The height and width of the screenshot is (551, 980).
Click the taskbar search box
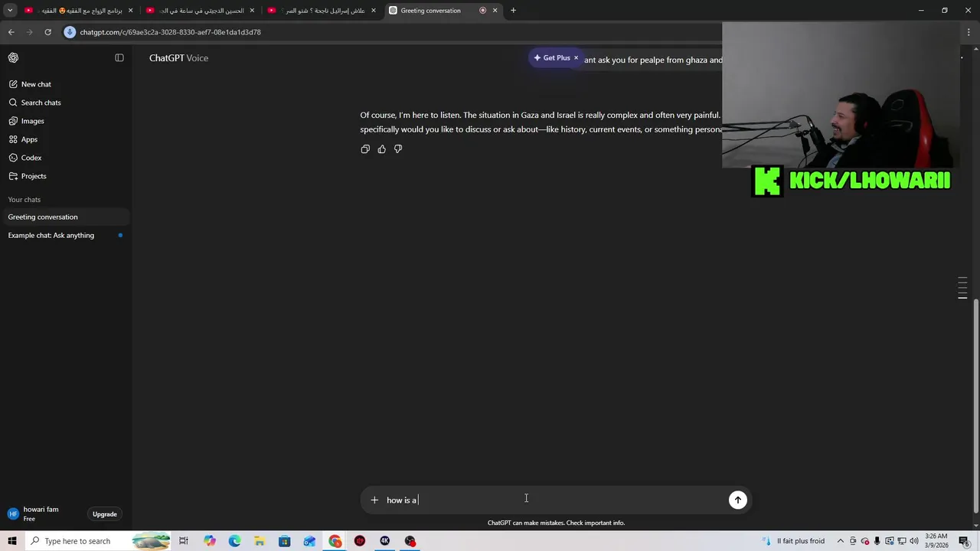pyautogui.click(x=97, y=541)
